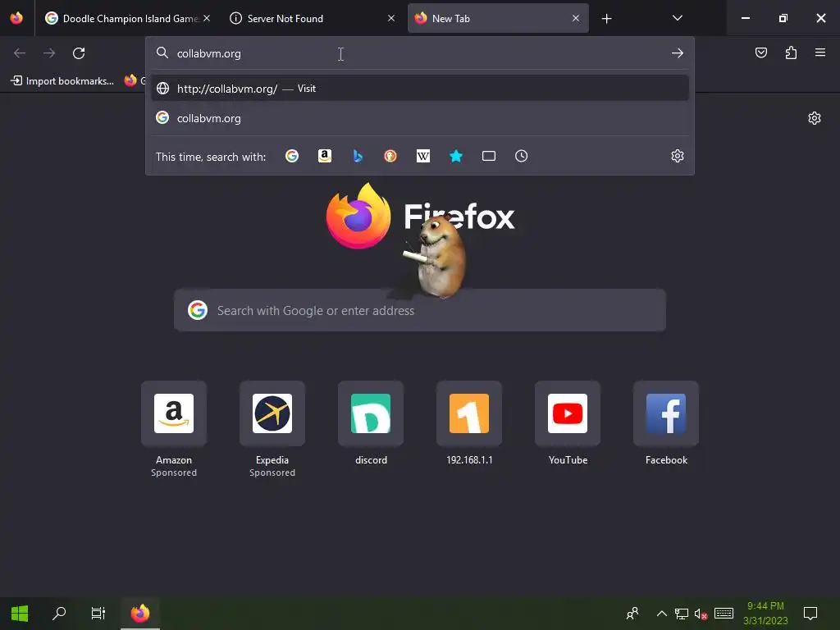The height and width of the screenshot is (630, 840).
Task: Open Task View on the taskbar
Action: (x=98, y=614)
